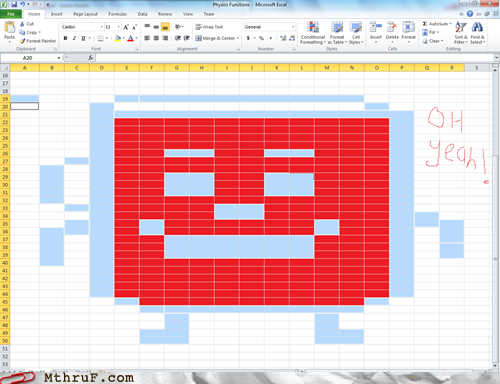Click the Insert Function fx button
Viewport: 500px width, 384px height.
pyautogui.click(x=90, y=58)
